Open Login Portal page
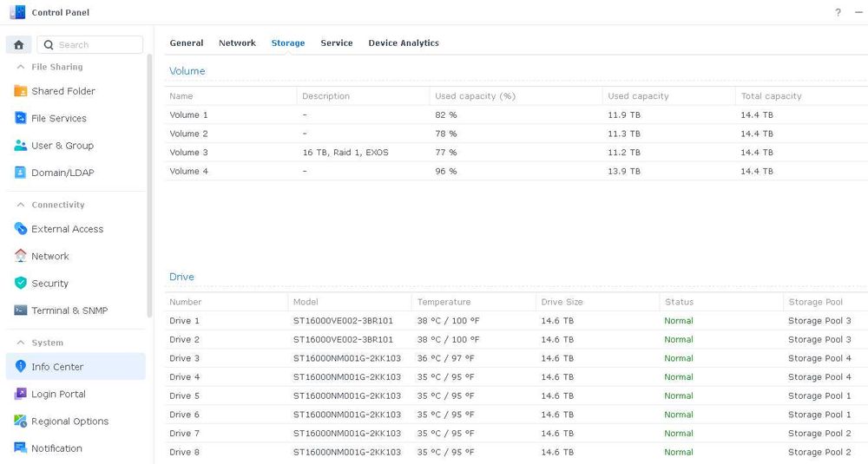 (58, 394)
